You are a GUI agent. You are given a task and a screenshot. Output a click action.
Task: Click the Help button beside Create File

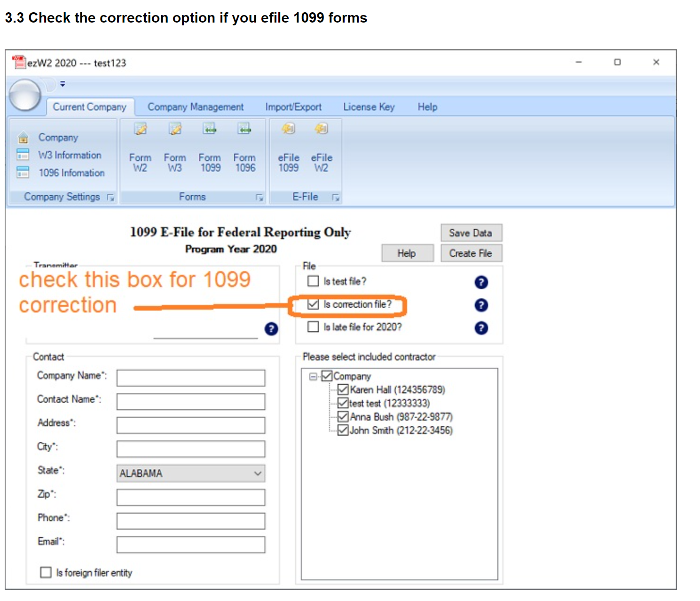pos(407,253)
